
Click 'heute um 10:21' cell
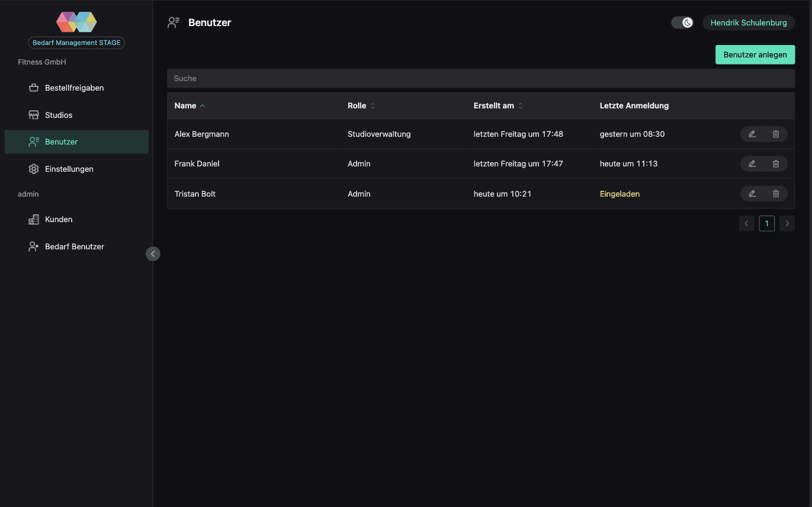point(502,194)
